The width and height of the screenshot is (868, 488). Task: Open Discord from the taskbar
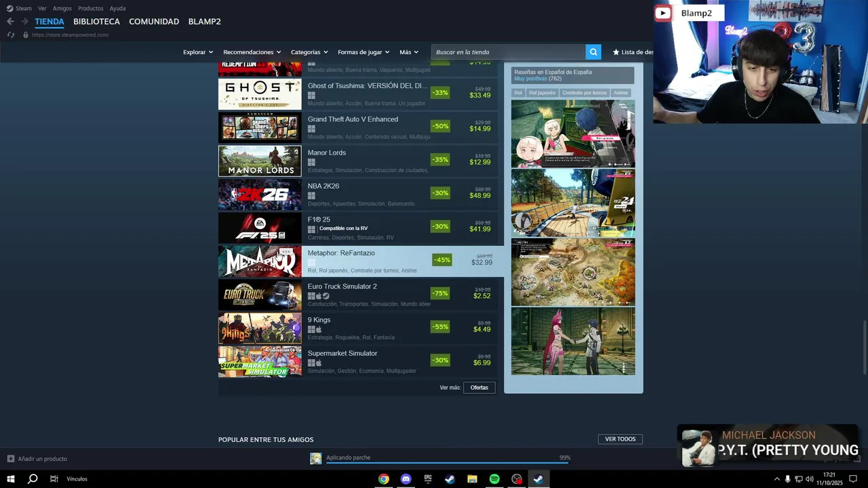point(406,479)
